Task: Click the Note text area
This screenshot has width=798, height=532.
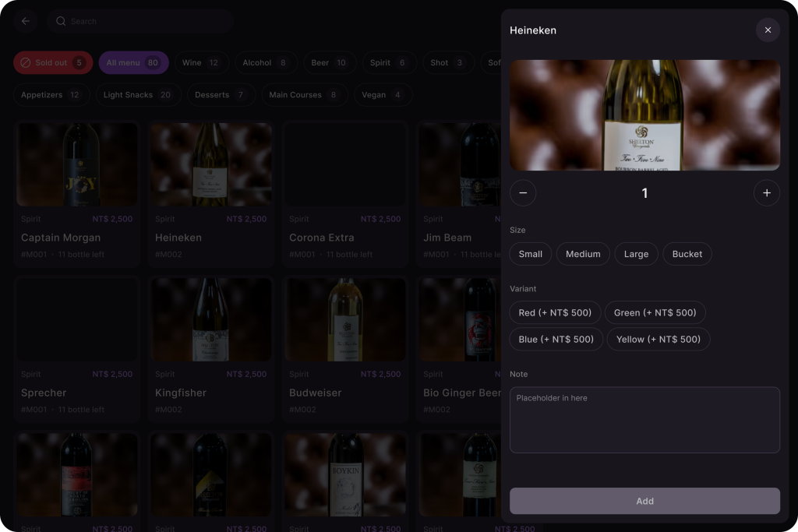Action: [x=644, y=420]
